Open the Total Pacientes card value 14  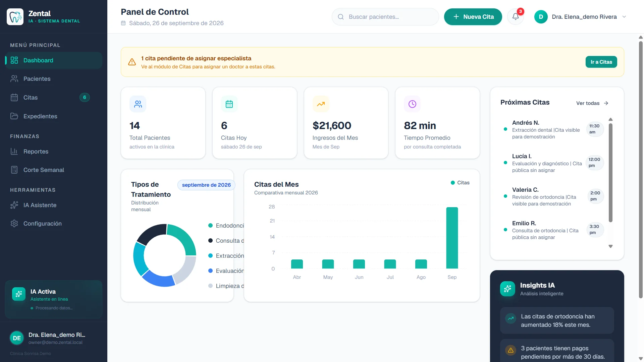[x=135, y=126]
